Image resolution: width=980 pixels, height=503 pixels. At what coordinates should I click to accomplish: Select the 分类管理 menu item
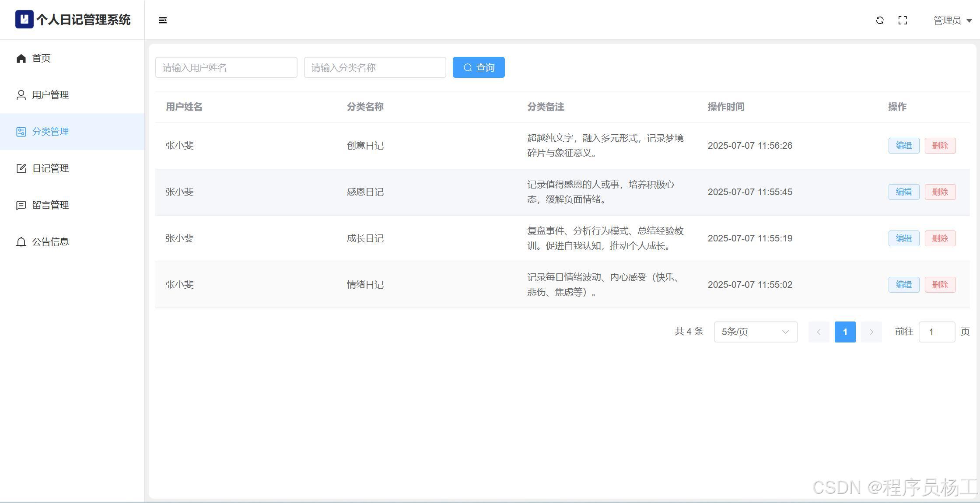50,132
